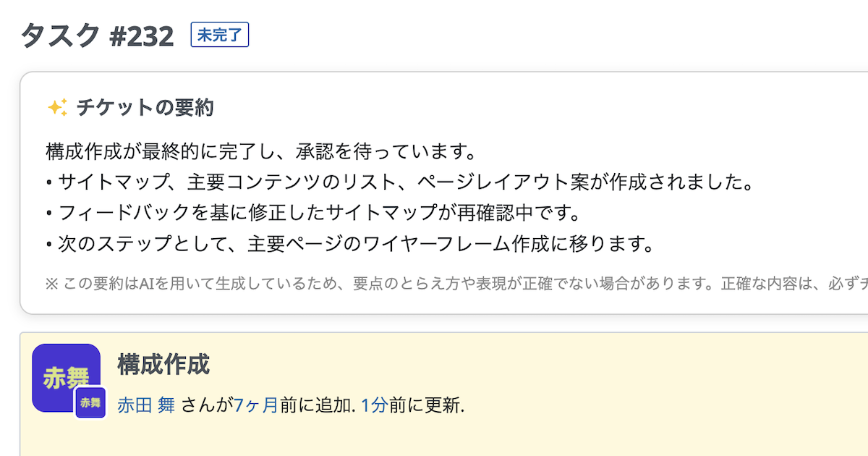Viewport: 868px width, 456px height.
Task: Click the large 赤舞 avatar
Action: click(x=63, y=373)
